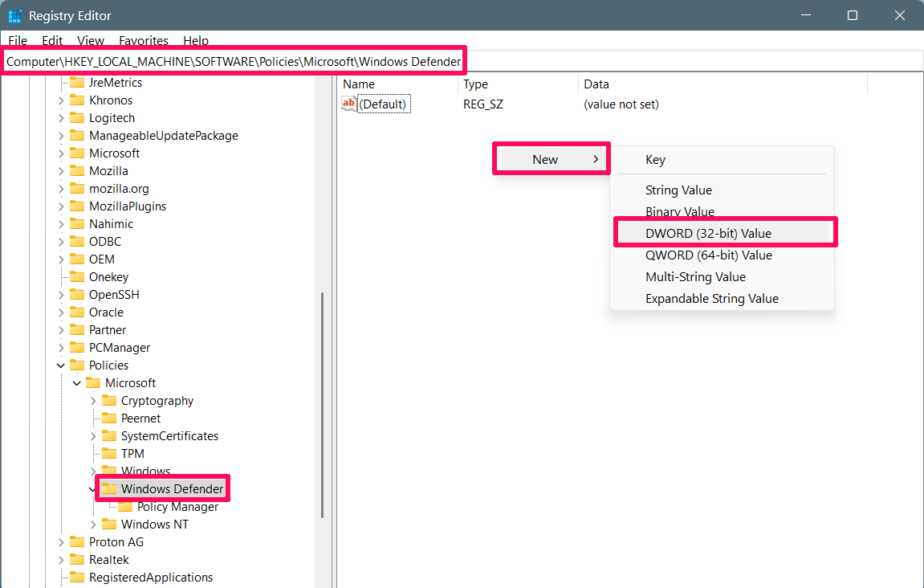924x588 pixels.
Task: Click the Partner folder icon
Action: [x=77, y=330]
